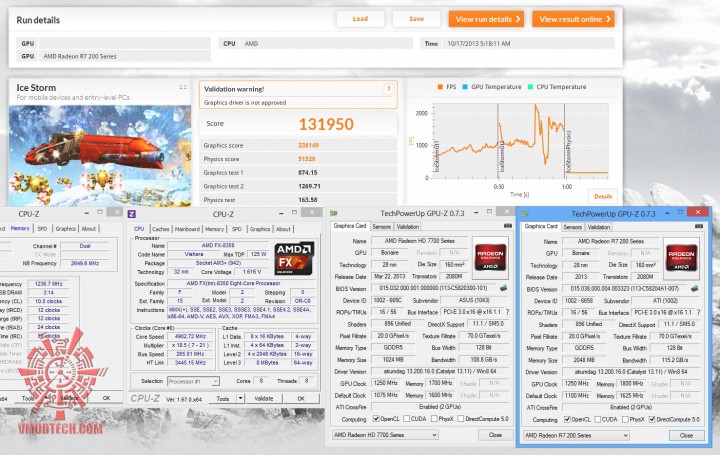Click Bus Interface question mark in R7 200 GPU-Z
This screenshot has height=455, width=720.
click(698, 312)
